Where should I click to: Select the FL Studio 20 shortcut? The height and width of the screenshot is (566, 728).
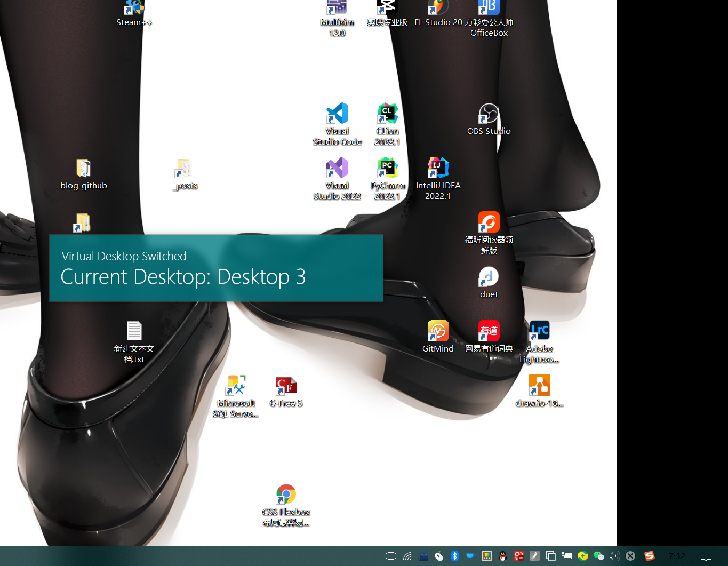(x=438, y=13)
